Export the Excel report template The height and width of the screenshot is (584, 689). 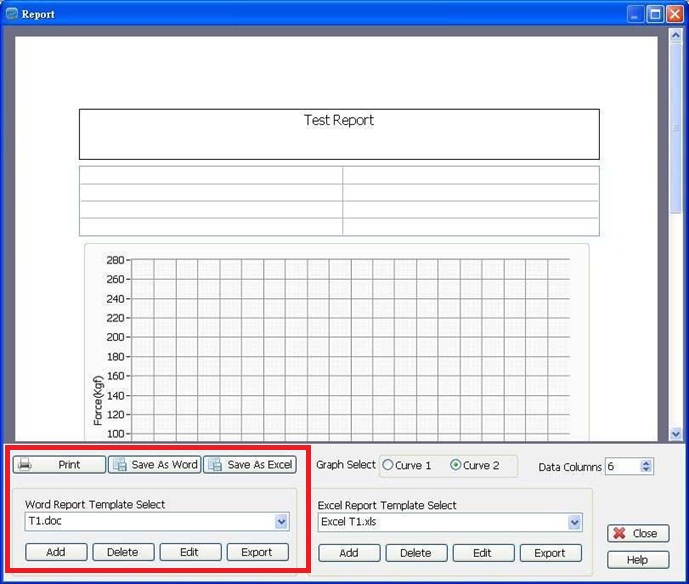[x=551, y=553]
